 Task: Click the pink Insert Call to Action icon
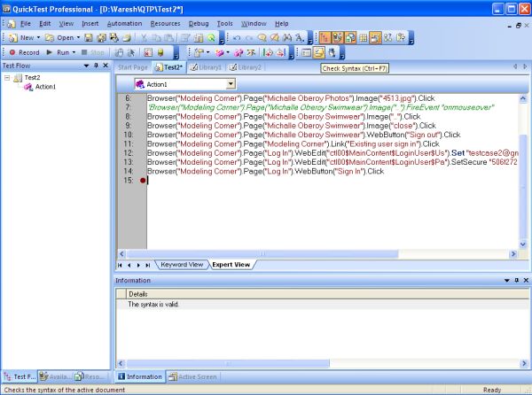click(x=220, y=52)
